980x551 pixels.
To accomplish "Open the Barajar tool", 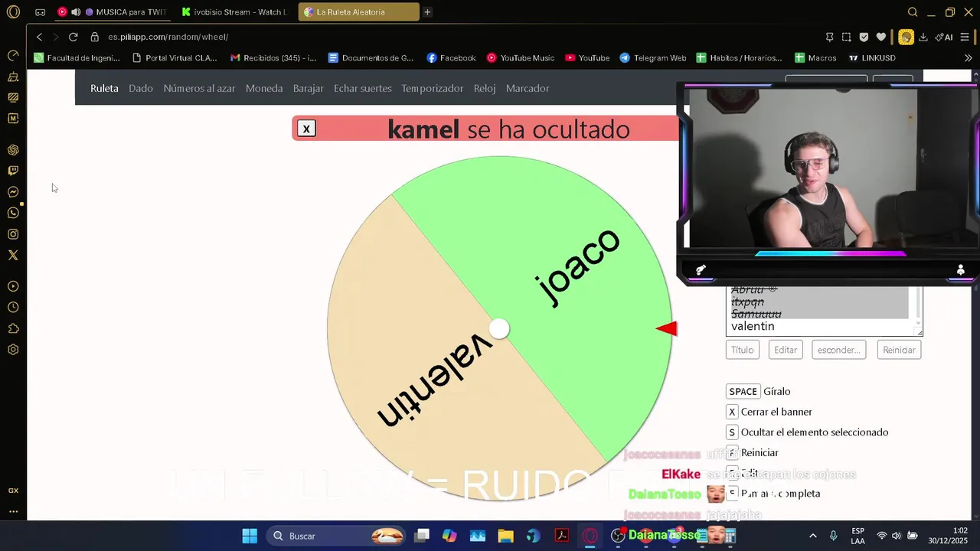I will pos(309,88).
